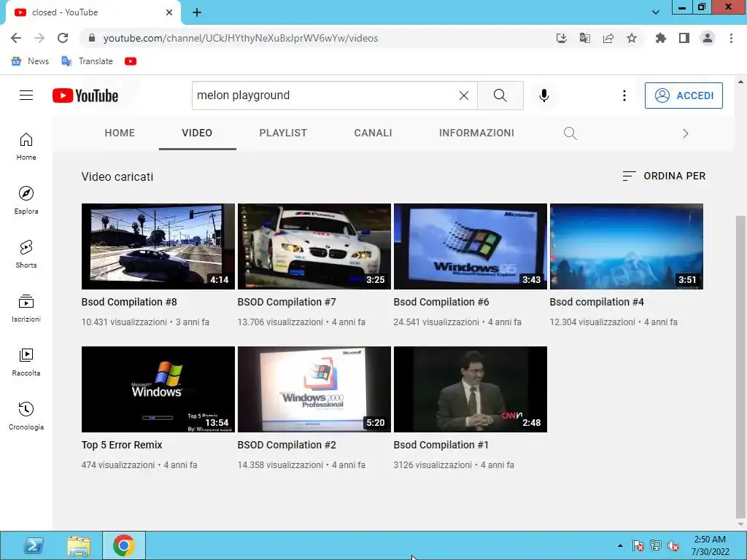Open Raccolta in the sidebar

point(26,362)
